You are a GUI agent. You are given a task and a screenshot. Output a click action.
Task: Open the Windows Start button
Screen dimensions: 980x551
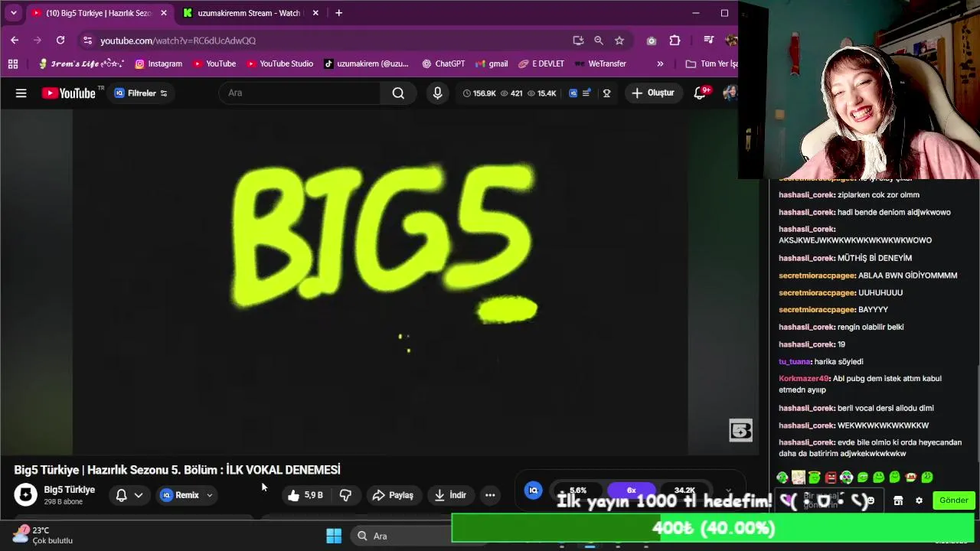(x=334, y=536)
